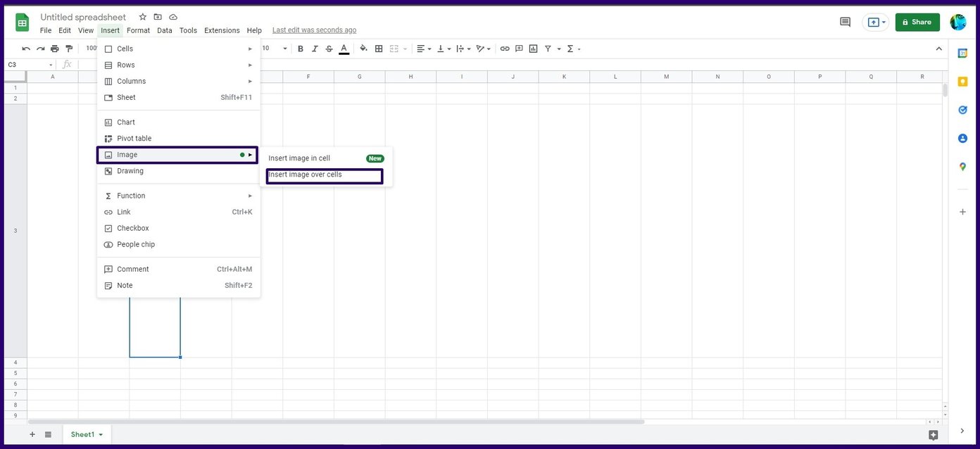Click the Undo arrow in toolbar
The height and width of the screenshot is (449, 980).
point(26,49)
